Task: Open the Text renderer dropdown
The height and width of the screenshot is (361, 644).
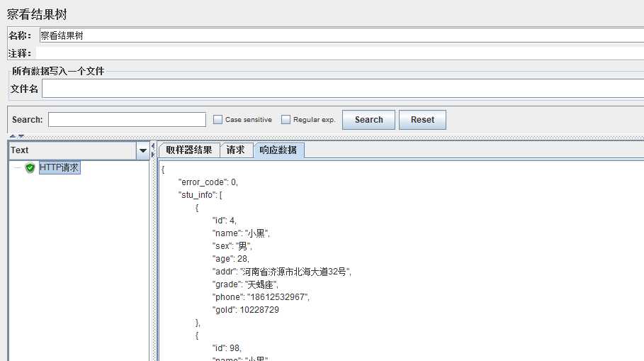Action: [x=143, y=150]
